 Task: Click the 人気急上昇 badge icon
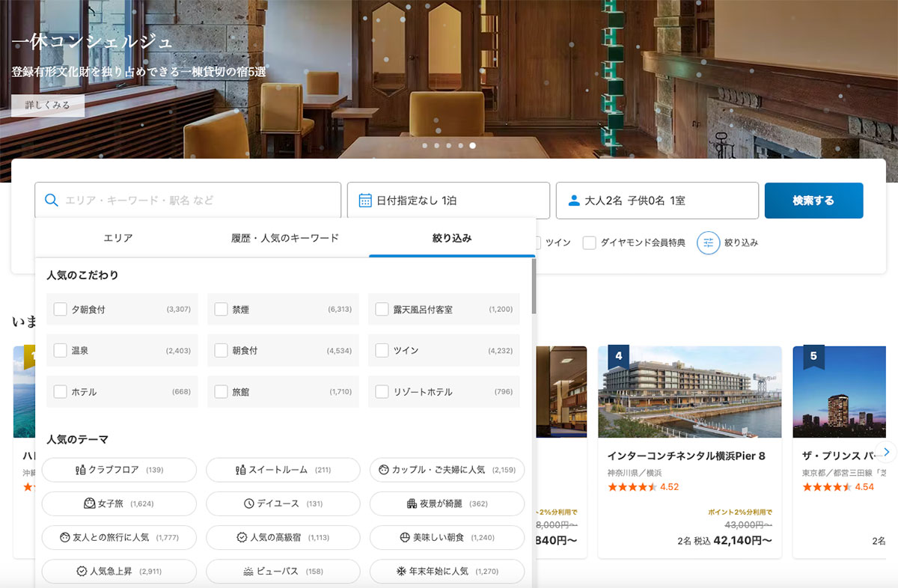(x=82, y=571)
